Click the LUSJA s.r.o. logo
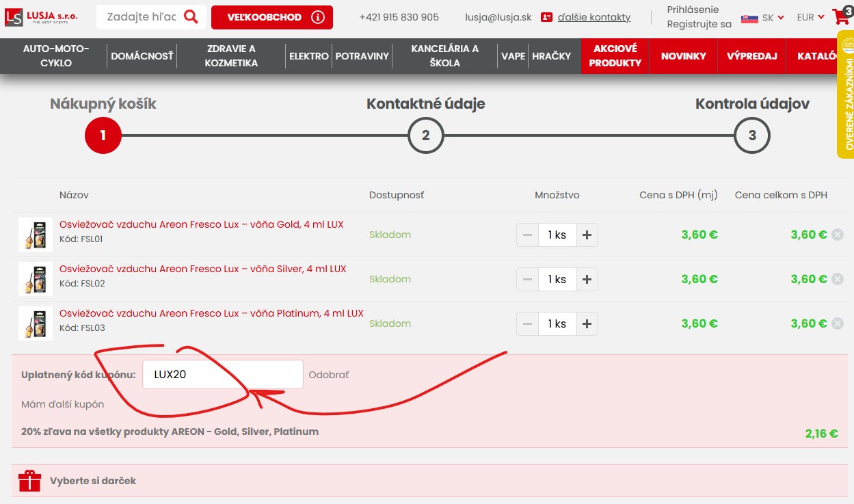The image size is (854, 504). point(42,17)
